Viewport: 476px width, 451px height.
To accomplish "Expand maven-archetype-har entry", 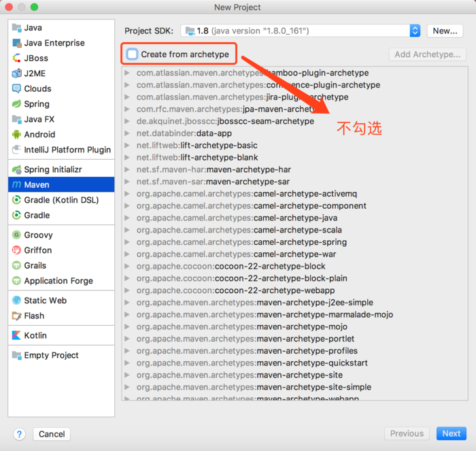I will (x=127, y=169).
